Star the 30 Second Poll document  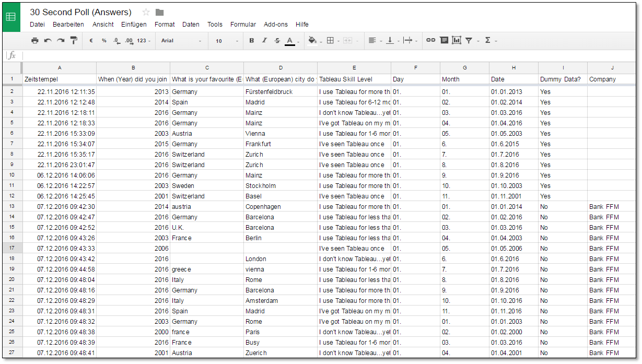[146, 12]
